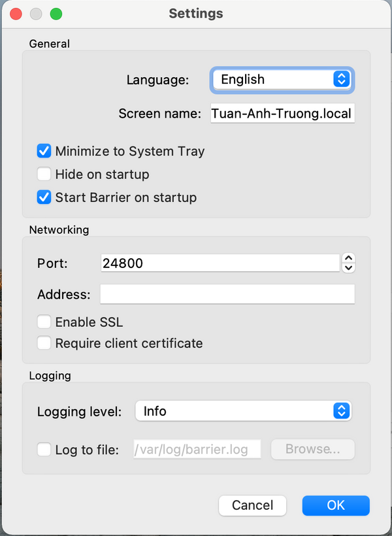The height and width of the screenshot is (536, 392).
Task: Increase port with stepper up arrow
Action: [x=349, y=258]
